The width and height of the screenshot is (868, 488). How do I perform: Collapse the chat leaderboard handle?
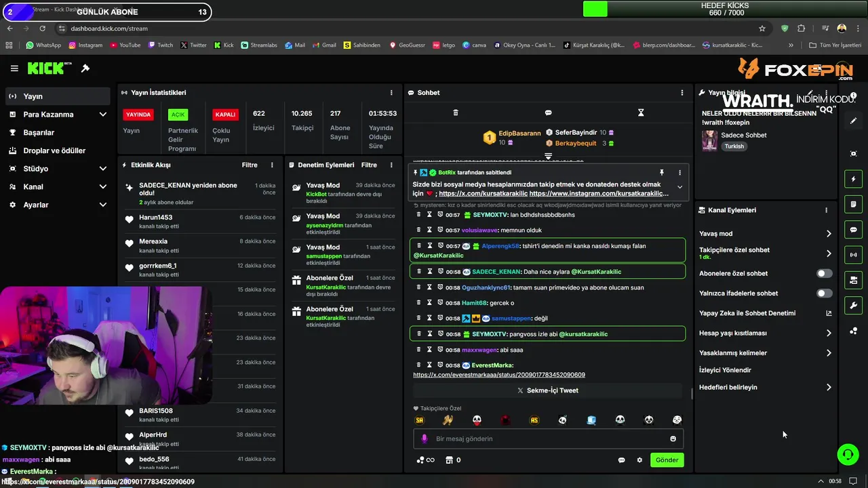(x=548, y=156)
